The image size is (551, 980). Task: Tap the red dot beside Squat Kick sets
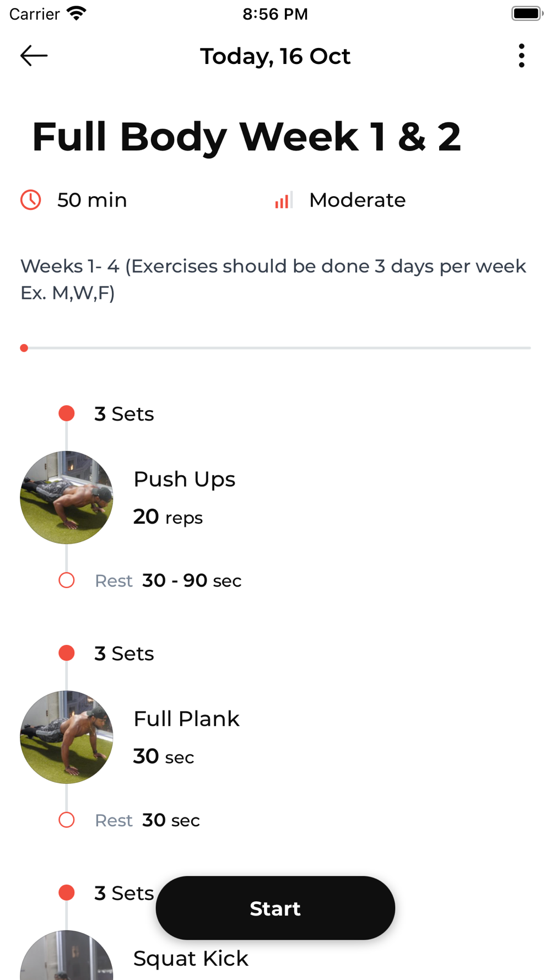coord(67,892)
